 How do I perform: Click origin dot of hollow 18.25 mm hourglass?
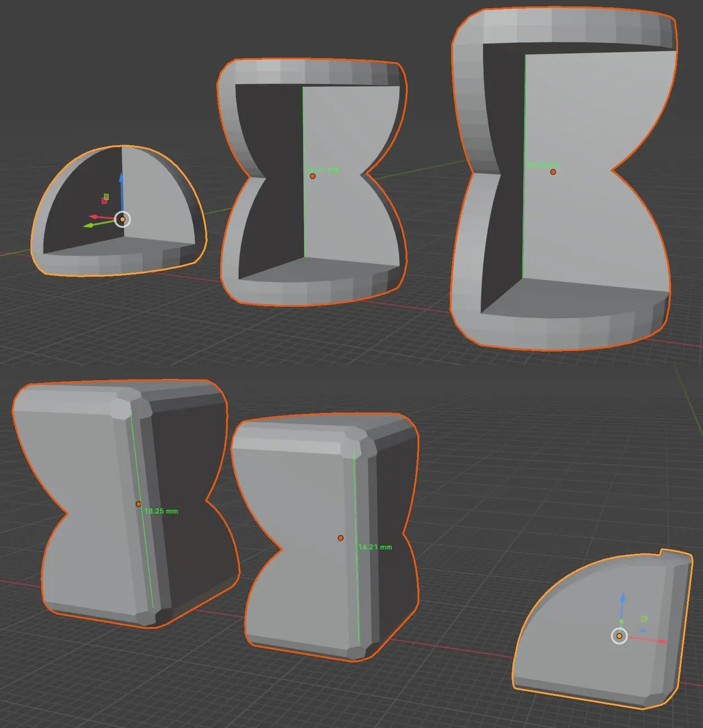point(553,172)
